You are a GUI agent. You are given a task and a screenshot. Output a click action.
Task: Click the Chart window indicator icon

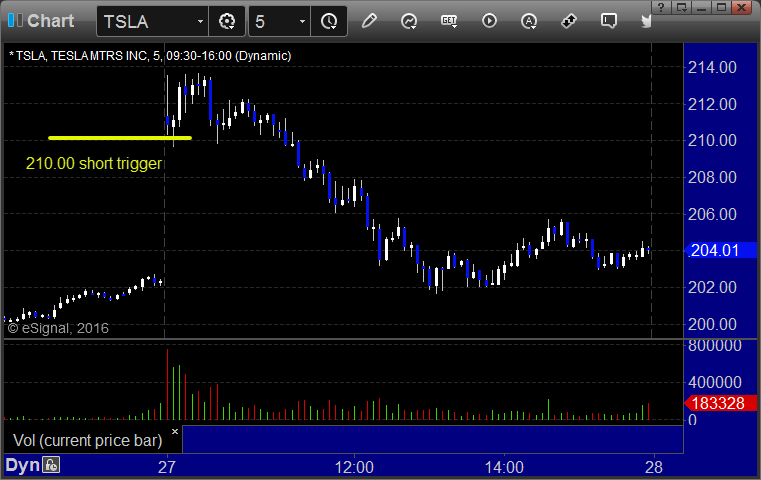tap(15, 20)
